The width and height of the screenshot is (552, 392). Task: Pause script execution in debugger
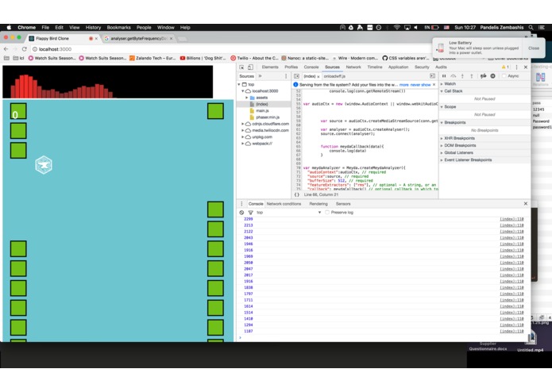pyautogui.click(x=444, y=76)
